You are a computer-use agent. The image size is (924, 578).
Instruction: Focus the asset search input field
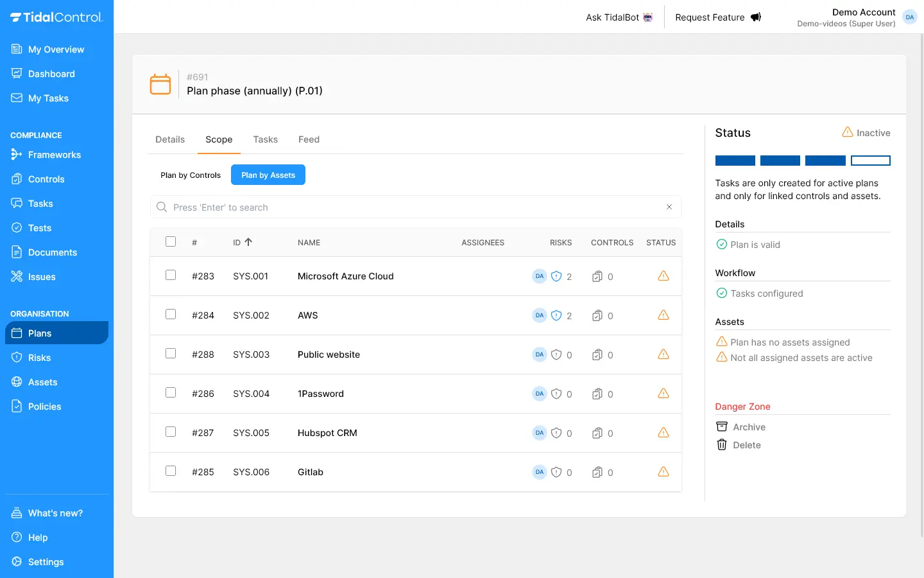tap(411, 207)
